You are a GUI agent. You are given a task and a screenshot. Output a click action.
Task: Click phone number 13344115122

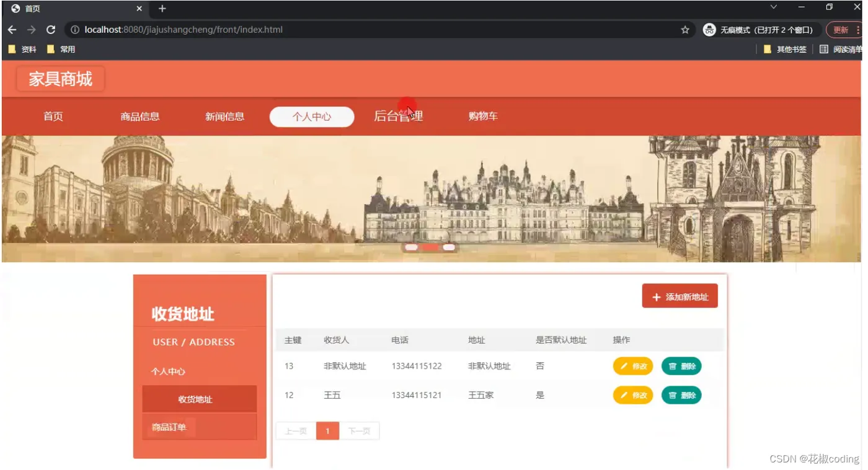click(x=417, y=366)
